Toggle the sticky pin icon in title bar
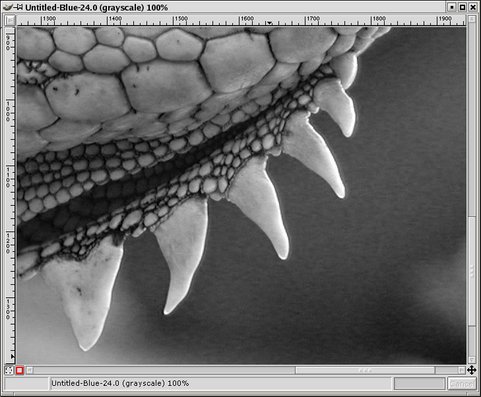The width and height of the screenshot is (481, 397). (x=19, y=7)
